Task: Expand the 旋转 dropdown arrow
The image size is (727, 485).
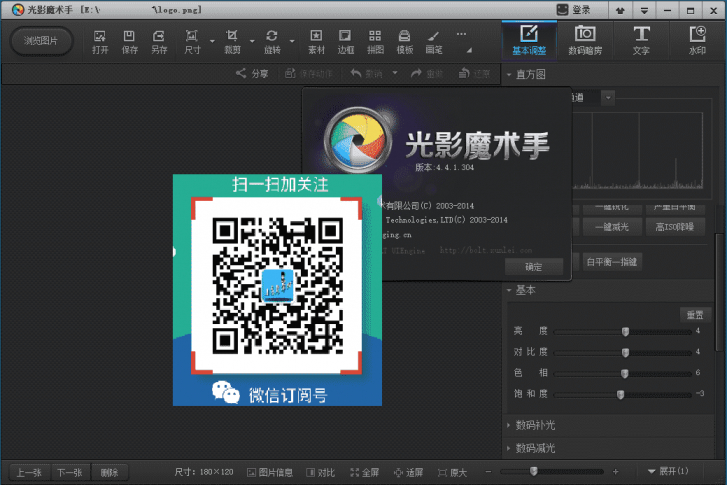Action: [292, 41]
